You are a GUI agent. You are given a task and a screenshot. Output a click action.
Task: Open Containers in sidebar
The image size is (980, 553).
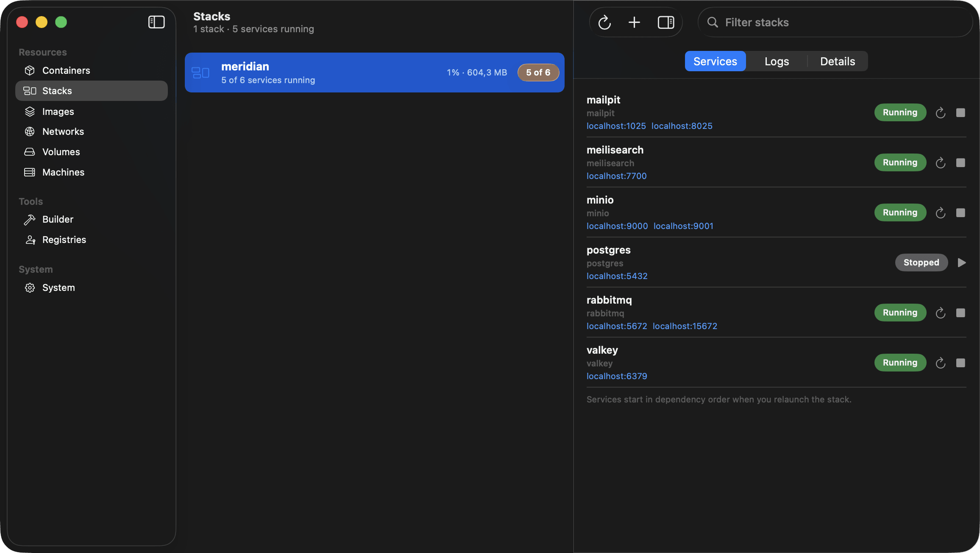tap(92, 70)
